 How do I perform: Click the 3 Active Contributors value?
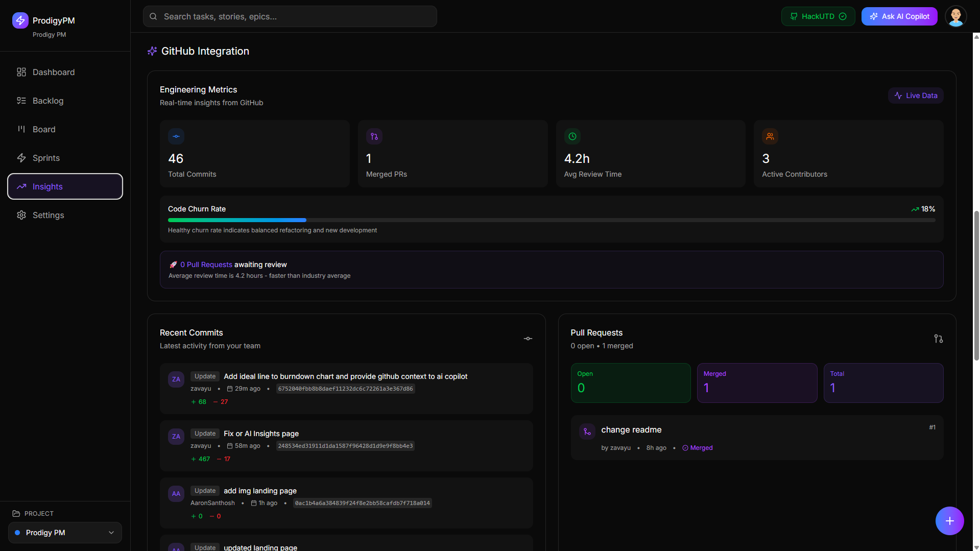766,159
